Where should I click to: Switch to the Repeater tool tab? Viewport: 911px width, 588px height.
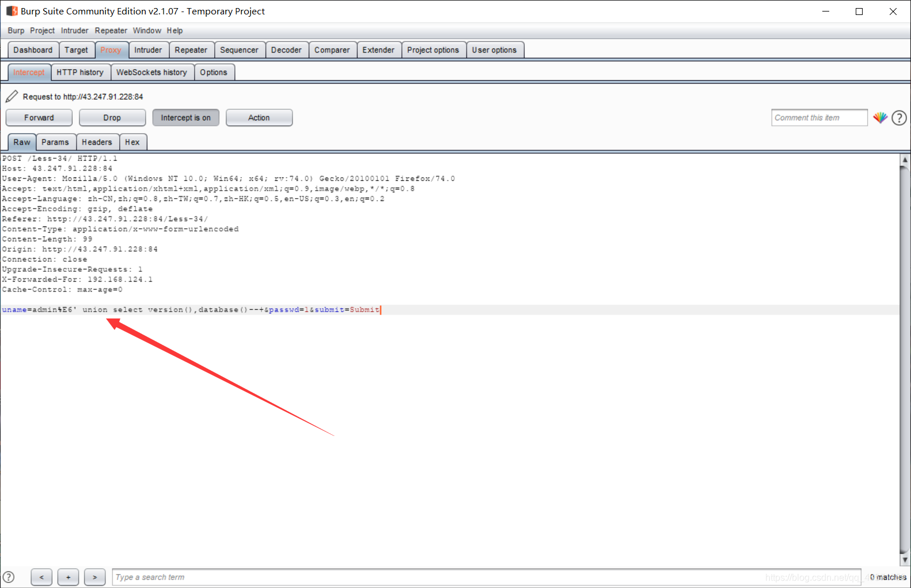pos(191,50)
